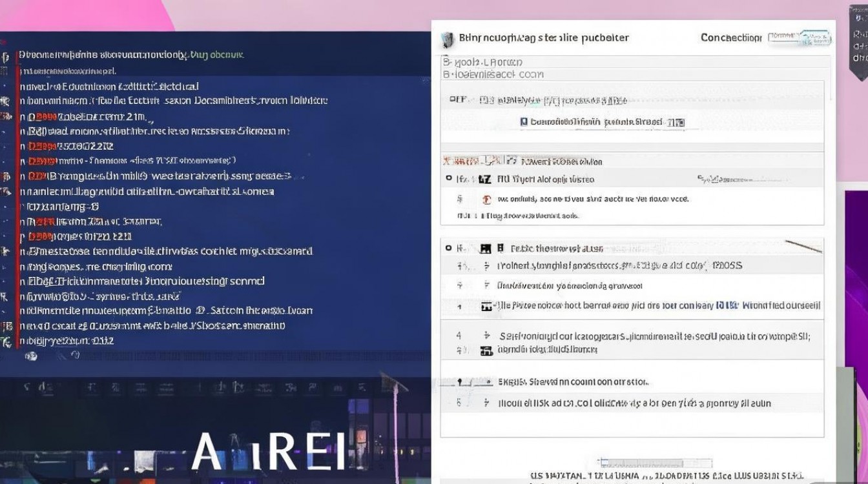This screenshot has width=868, height=484.
Task: Click the black table icon beside the fourth list row
Action: pyautogui.click(x=487, y=307)
